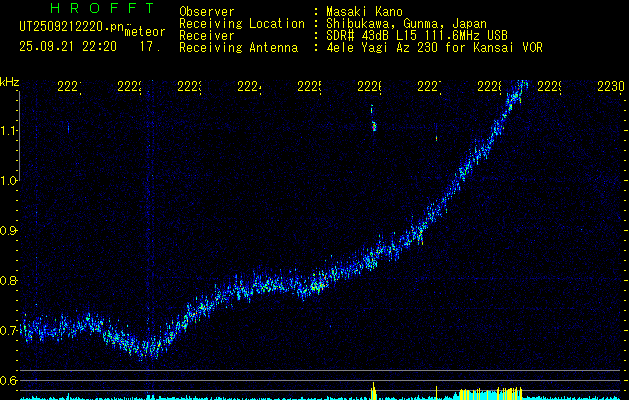
Task: Click the 0.9 frequency axis label
Action: (7, 230)
